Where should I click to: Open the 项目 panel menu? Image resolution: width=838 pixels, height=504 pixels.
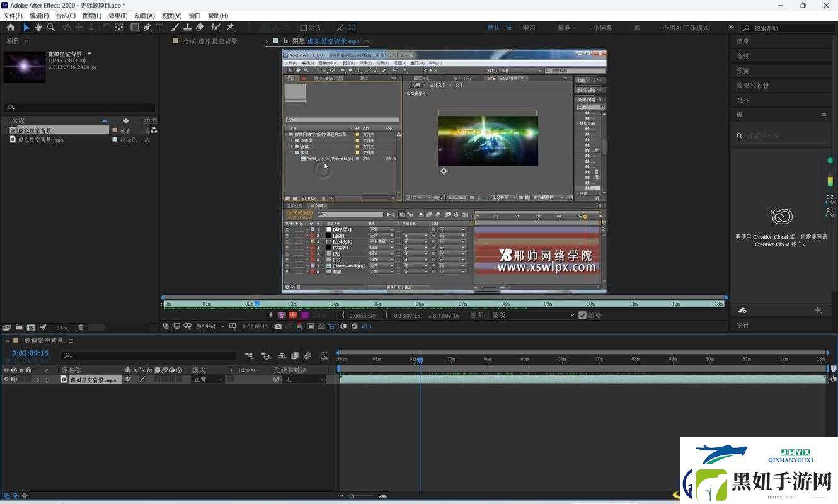26,42
